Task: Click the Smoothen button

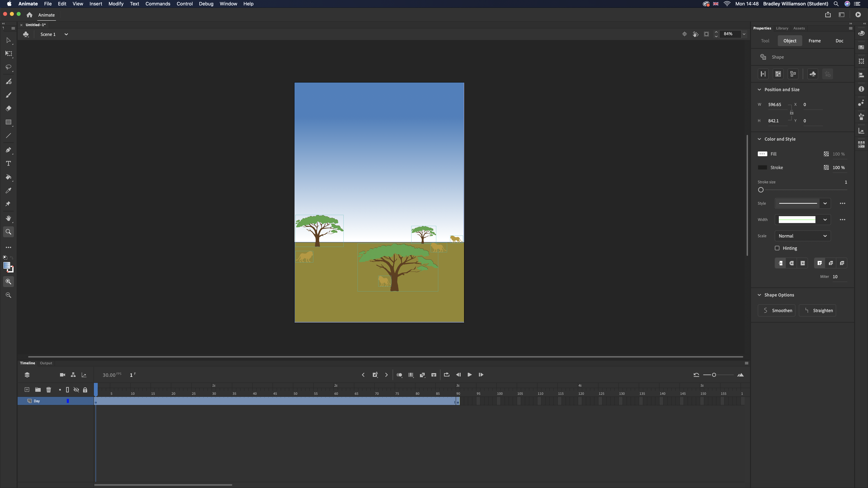Action: [x=776, y=311]
